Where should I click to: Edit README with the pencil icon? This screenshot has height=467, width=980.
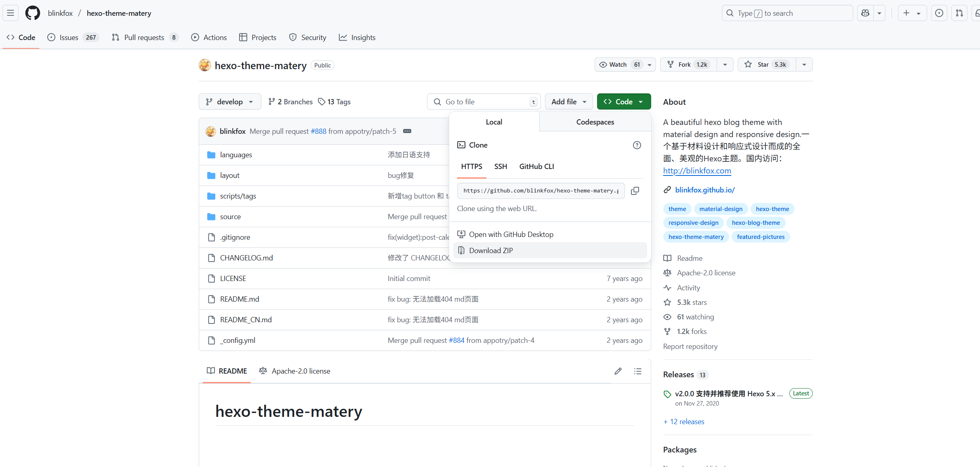pyautogui.click(x=618, y=371)
